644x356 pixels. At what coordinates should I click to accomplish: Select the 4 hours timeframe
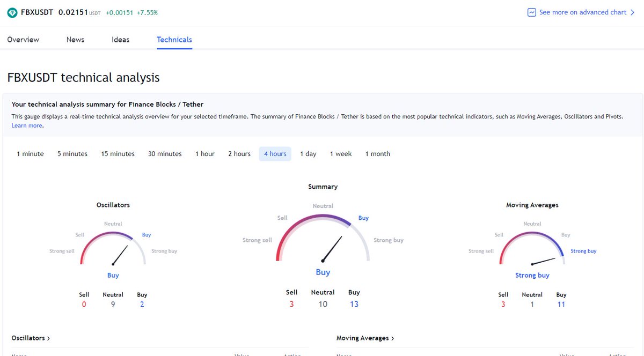tap(275, 154)
